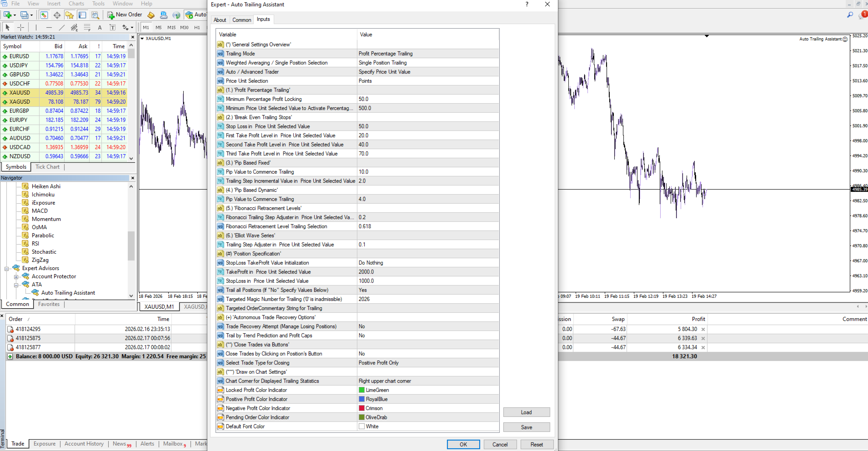The width and height of the screenshot is (868, 451).
Task: Click the Load button for input settings
Action: point(527,412)
